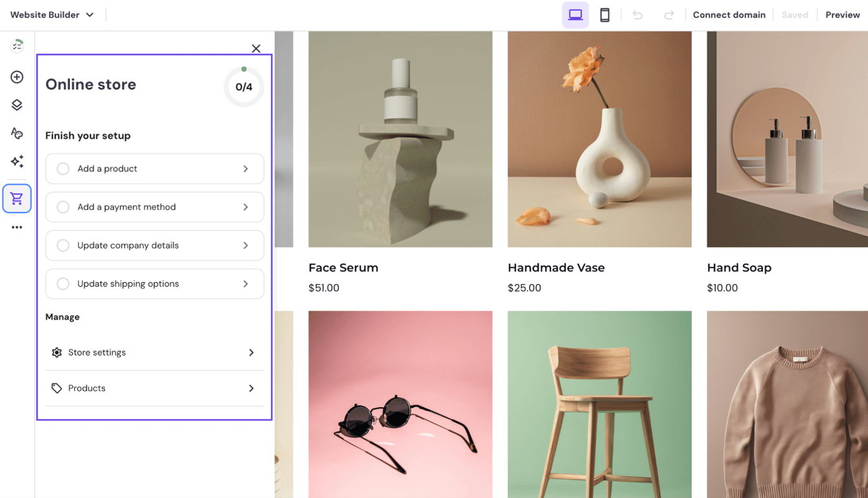Open the Online store shopping cart panel
Viewport: 868px width, 498px height.
pyautogui.click(x=16, y=198)
